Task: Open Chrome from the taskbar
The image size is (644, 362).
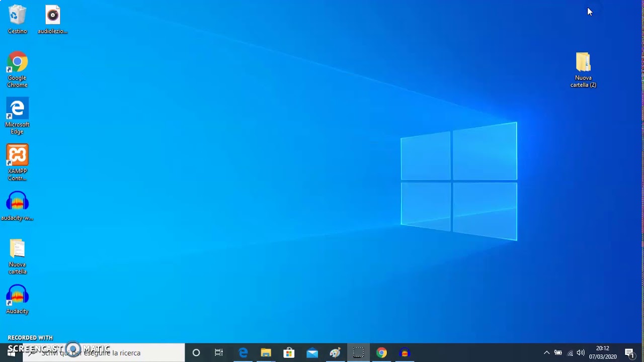Action: (381, 353)
